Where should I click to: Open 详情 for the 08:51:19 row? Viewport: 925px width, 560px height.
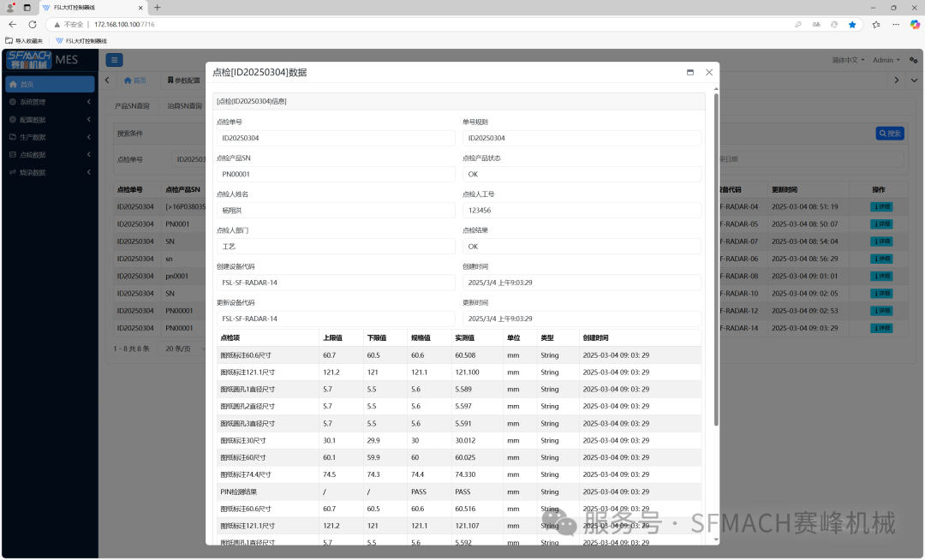881,207
